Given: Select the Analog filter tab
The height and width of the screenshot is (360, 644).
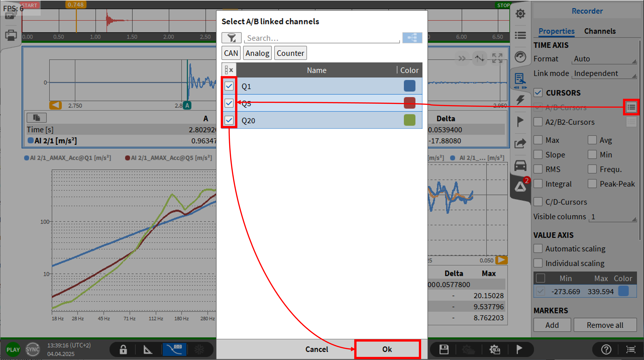Looking at the screenshot, I should tap(257, 53).
